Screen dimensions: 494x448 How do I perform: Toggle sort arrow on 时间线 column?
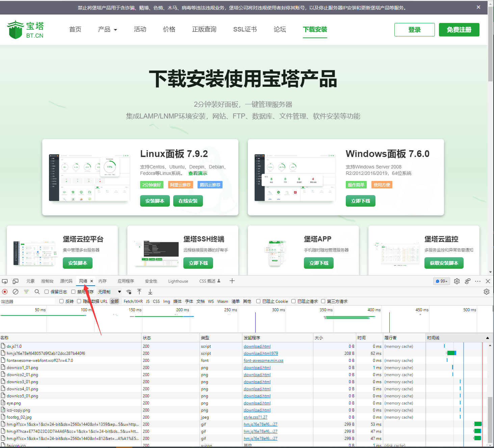[x=488, y=338]
